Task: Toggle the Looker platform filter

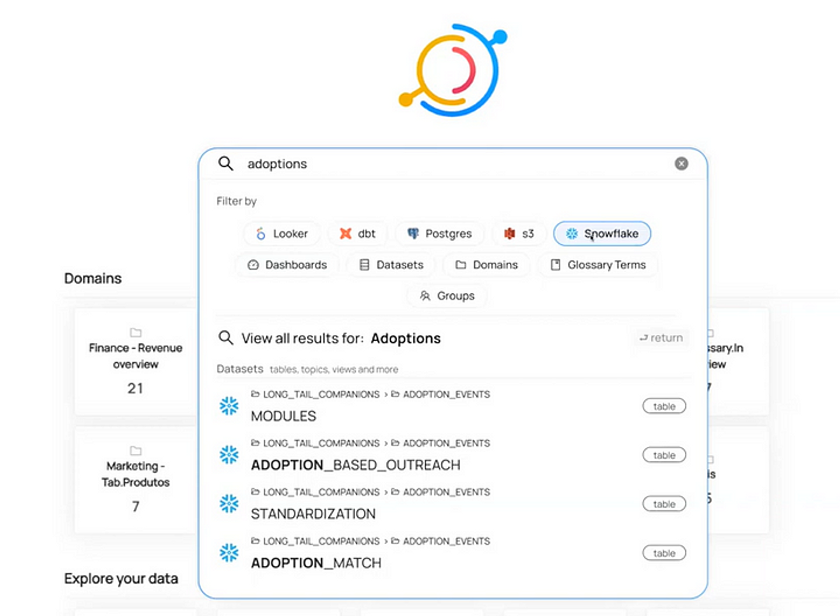Action: coord(282,234)
